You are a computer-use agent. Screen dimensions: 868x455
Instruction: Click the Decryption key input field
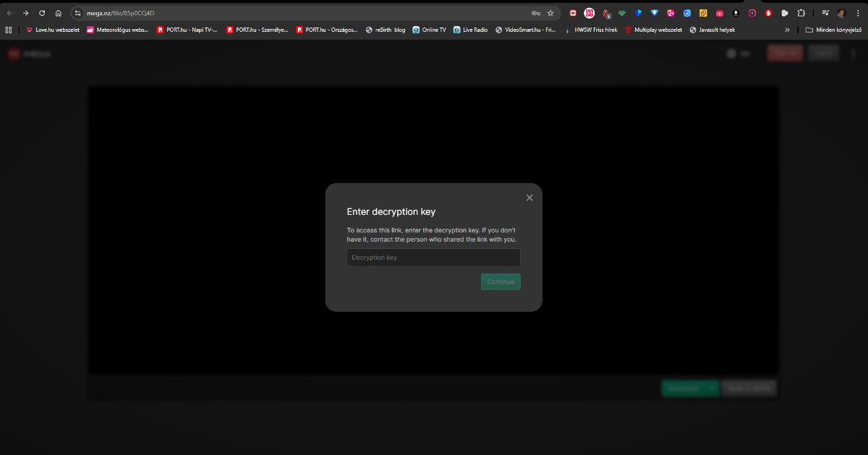(433, 258)
